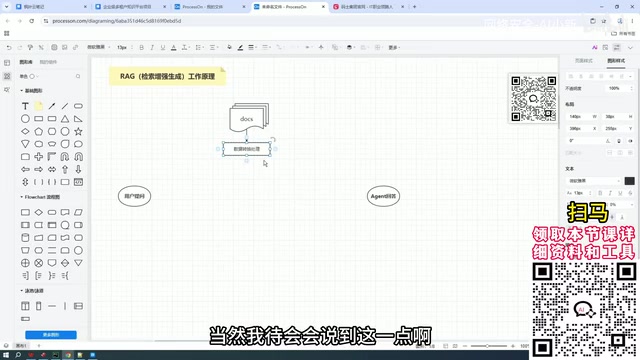Open the page style tab
Viewport: 640px width, 360px height.
tap(584, 61)
